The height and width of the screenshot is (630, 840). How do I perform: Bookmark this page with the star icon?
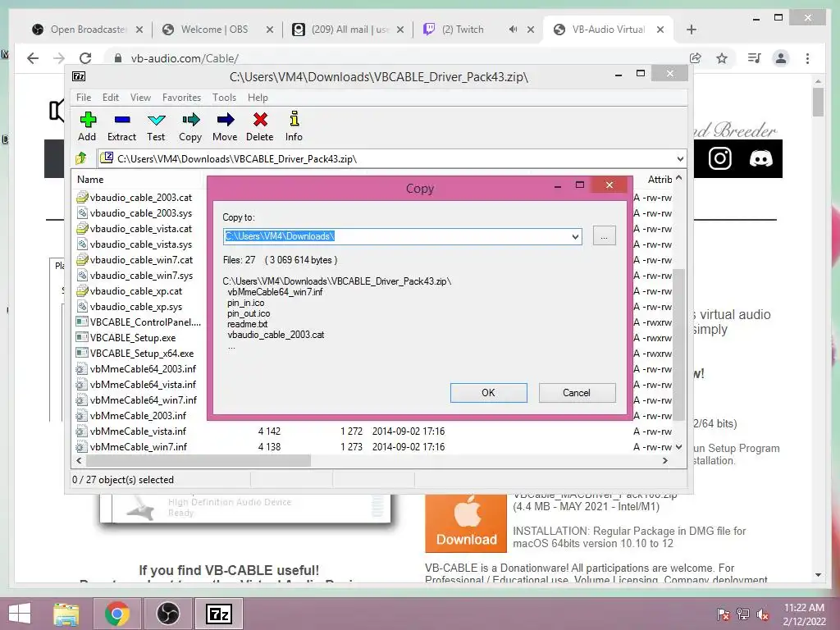click(722, 58)
